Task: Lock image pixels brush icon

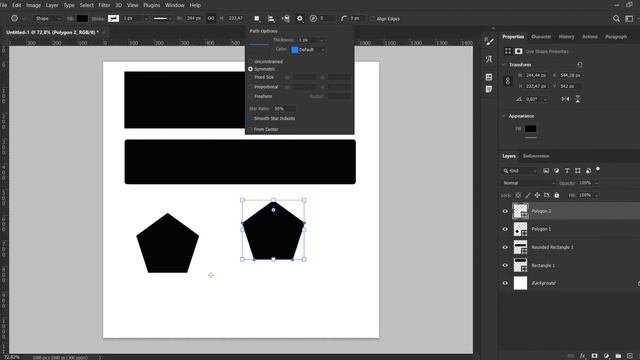Action: click(528, 196)
